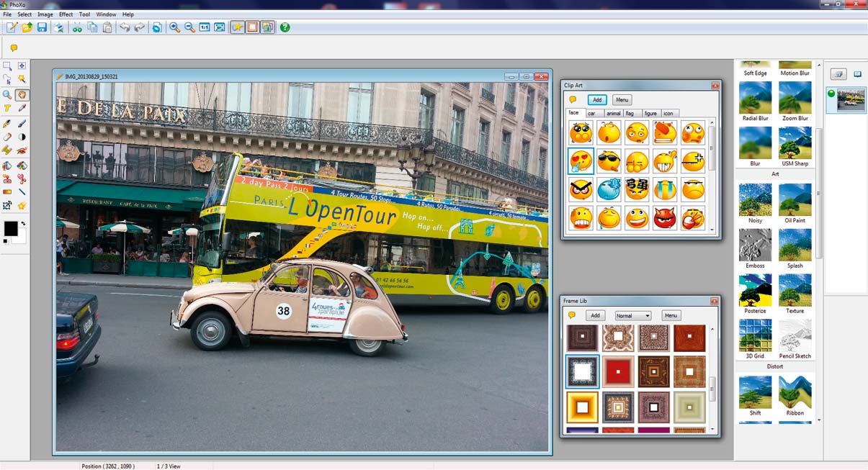Viewport: 868px width, 470px height.
Task: Pick the red devil smiley in Clip Art
Action: (665, 218)
